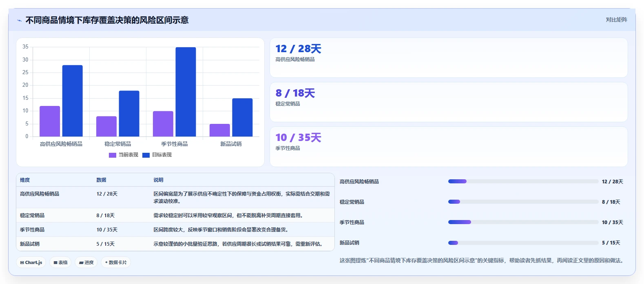The image size is (644, 284).
Task: Click the 稳定常销品 table row name
Action: point(32,215)
